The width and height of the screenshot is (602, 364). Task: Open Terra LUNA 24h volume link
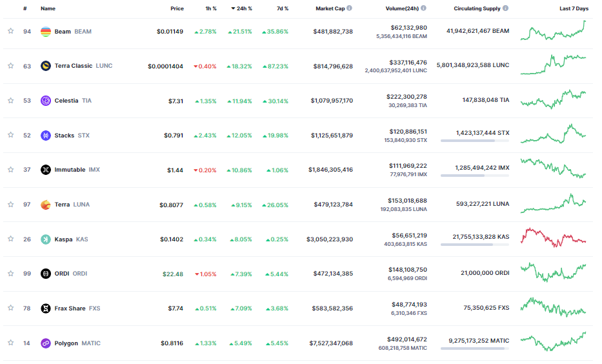click(x=408, y=201)
